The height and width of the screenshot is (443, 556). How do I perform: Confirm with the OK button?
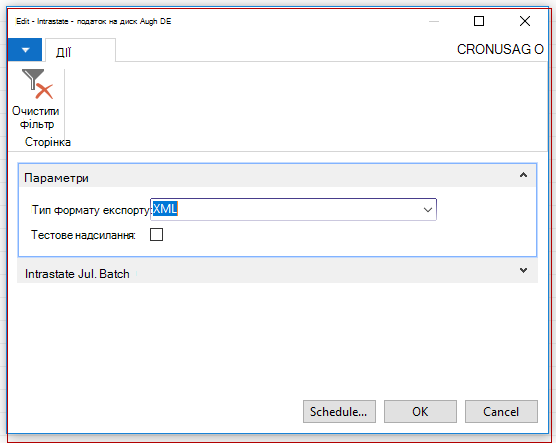(420, 411)
